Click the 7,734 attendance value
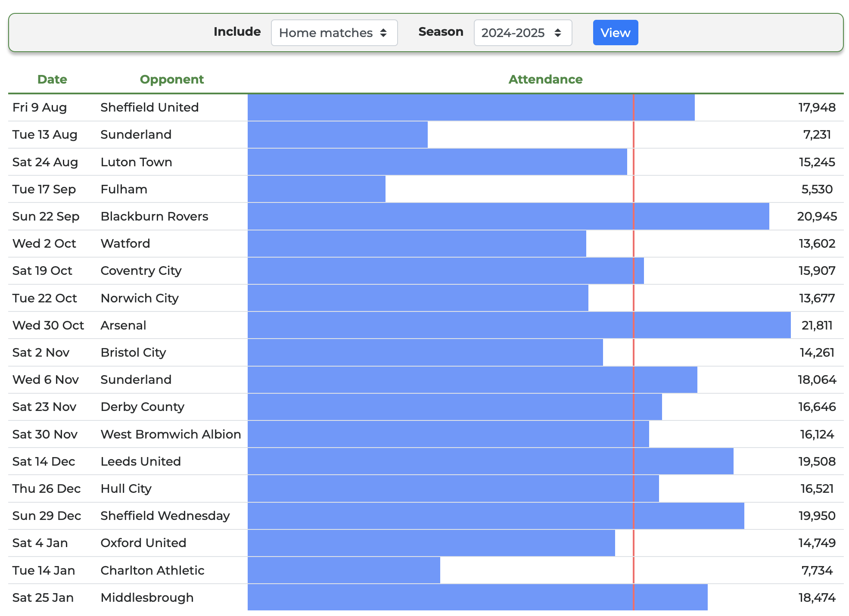The image size is (849, 616). [x=817, y=570]
